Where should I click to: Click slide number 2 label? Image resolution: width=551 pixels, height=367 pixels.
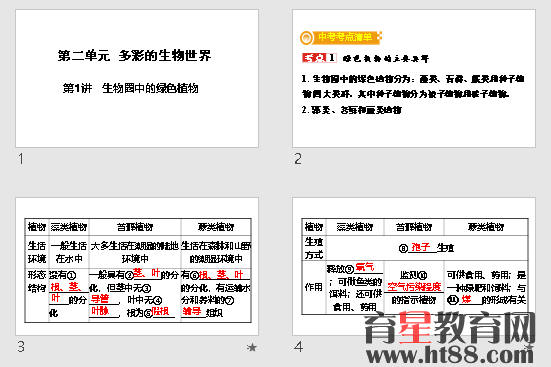click(298, 159)
